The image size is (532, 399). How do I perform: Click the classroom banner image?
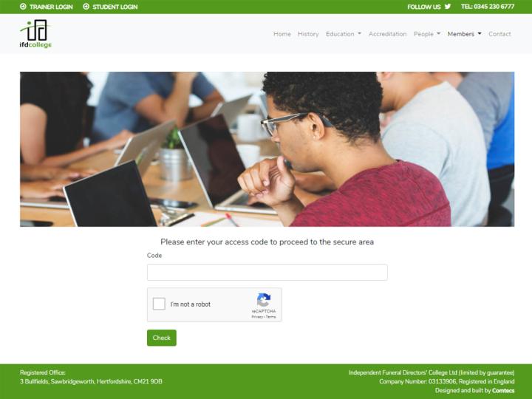(267, 149)
